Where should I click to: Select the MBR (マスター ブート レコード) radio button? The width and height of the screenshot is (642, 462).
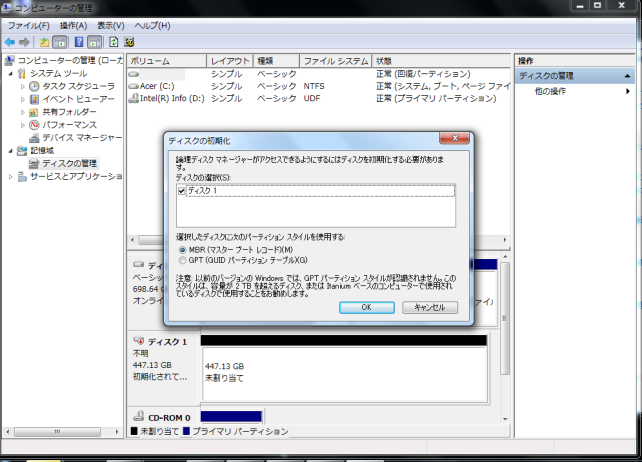(x=182, y=250)
